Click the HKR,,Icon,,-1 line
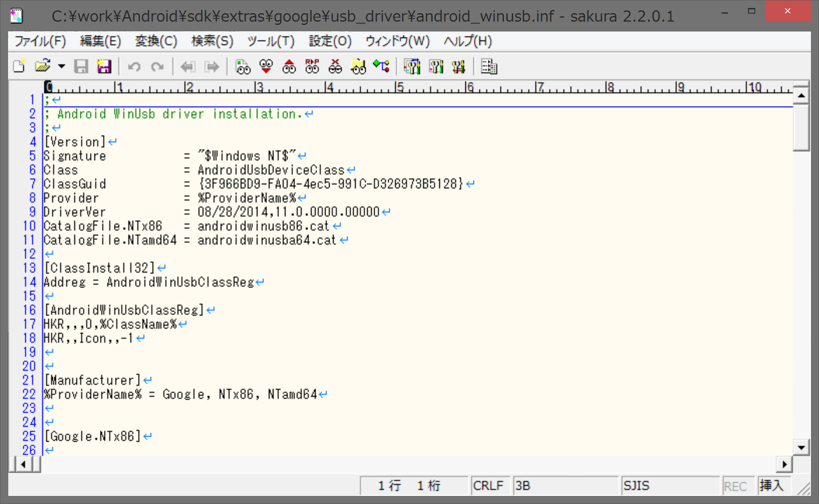The height and width of the screenshot is (504, 819). click(89, 338)
